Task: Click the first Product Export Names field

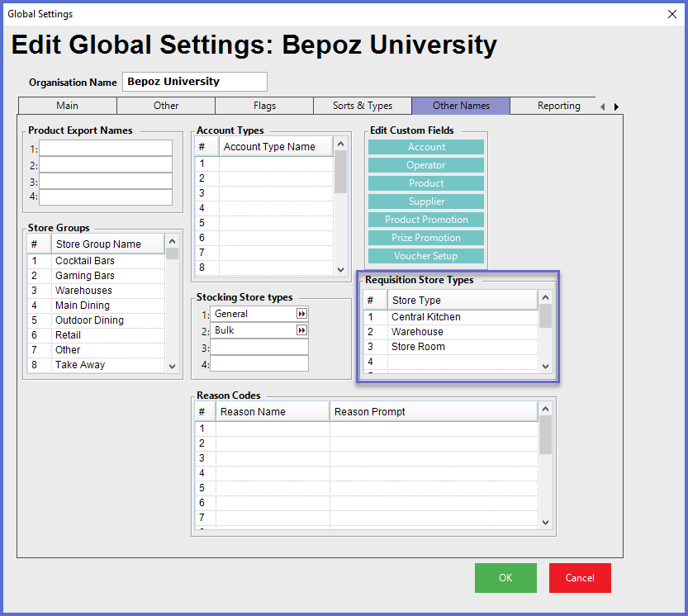Action: [106, 148]
